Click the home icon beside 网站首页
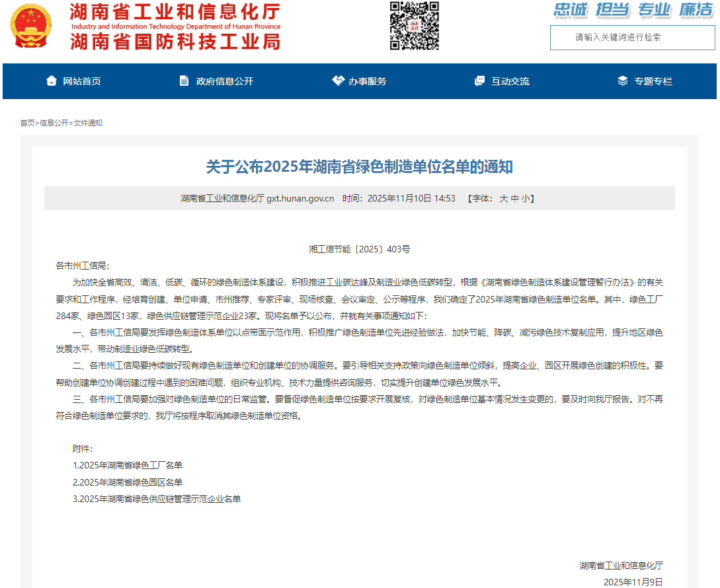The image size is (720, 588). pyautogui.click(x=52, y=81)
